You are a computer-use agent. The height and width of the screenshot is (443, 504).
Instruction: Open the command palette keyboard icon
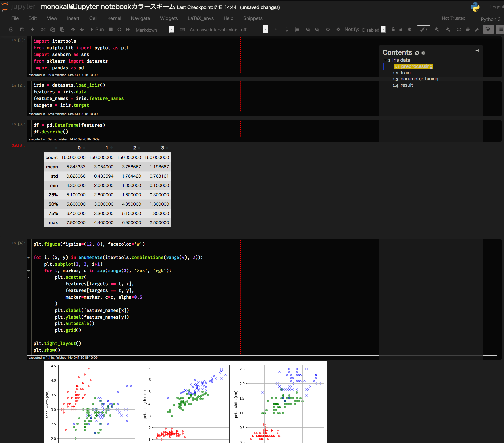click(182, 30)
